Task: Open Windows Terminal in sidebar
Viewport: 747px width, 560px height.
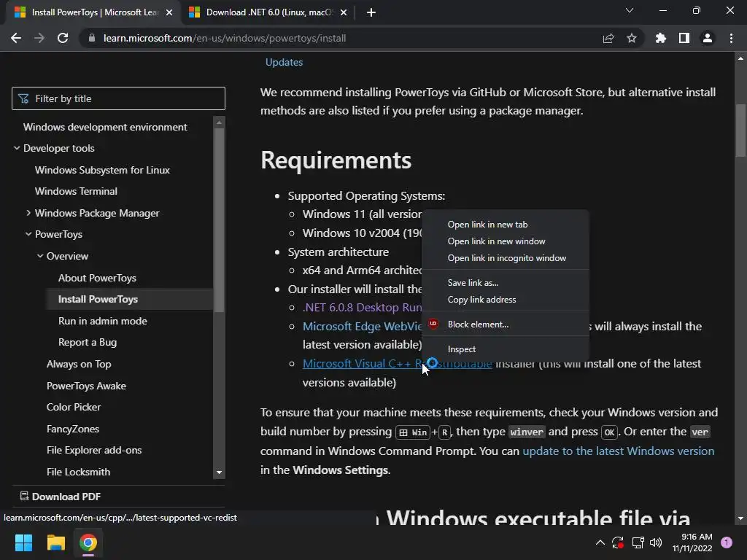Action: pyautogui.click(x=76, y=192)
